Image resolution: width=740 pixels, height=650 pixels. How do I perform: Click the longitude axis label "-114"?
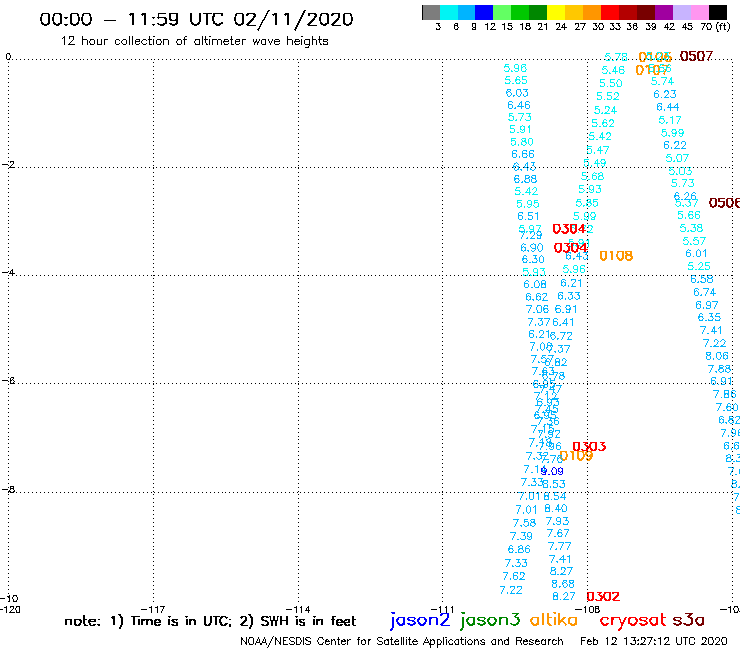298,609
